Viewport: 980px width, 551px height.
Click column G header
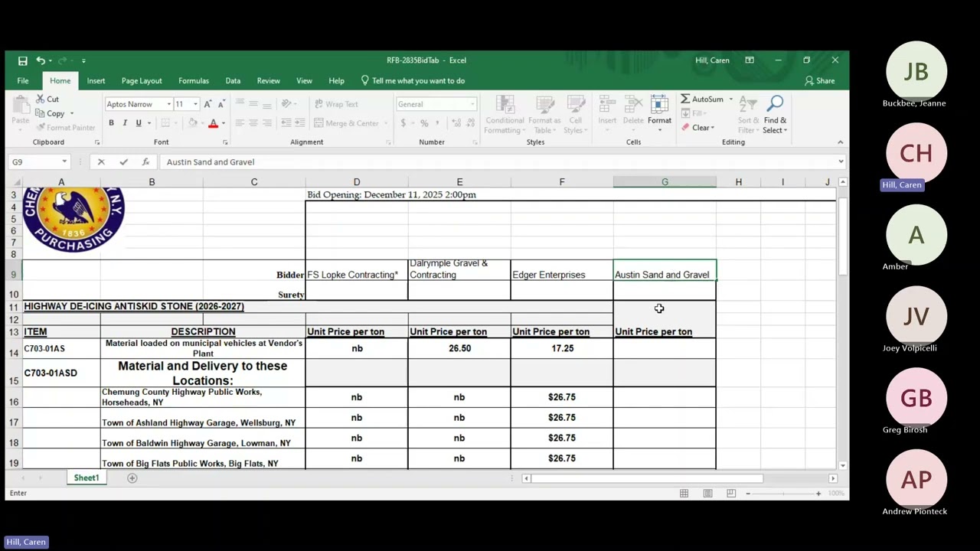(665, 182)
